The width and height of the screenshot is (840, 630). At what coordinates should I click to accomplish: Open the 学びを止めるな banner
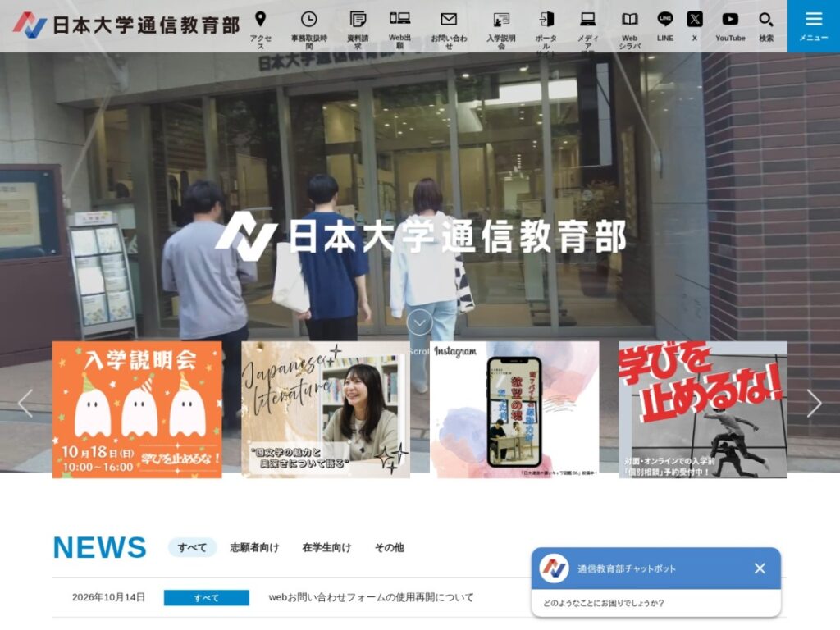[x=703, y=409]
